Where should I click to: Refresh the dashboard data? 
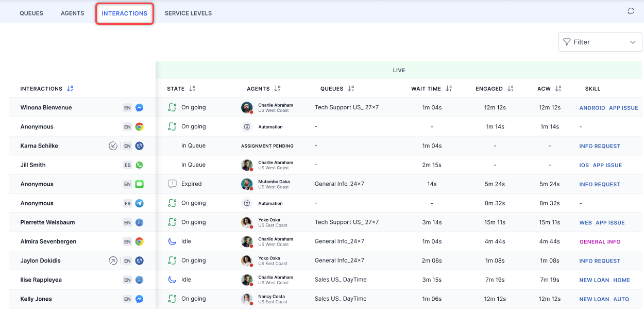tap(631, 11)
